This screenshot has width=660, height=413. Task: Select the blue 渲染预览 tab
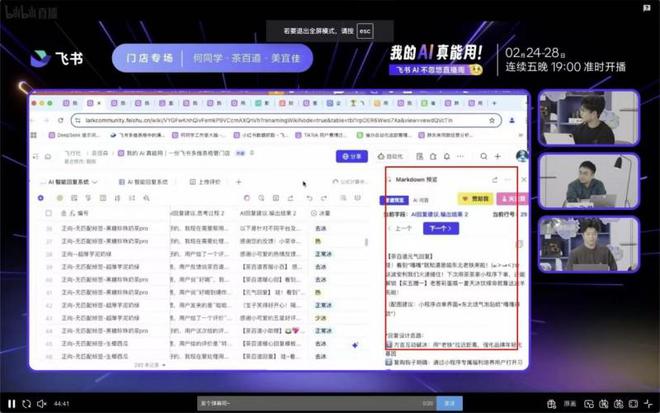394,200
